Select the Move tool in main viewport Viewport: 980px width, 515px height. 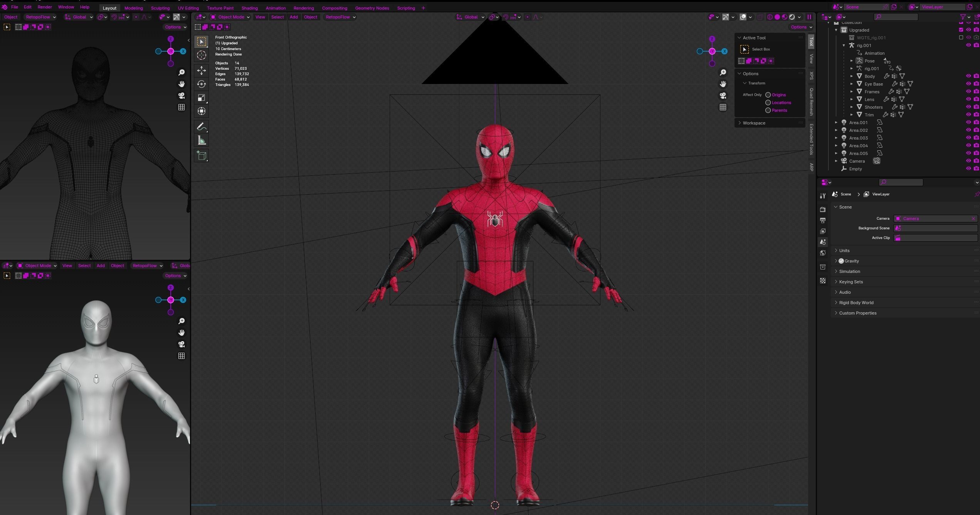tap(201, 70)
